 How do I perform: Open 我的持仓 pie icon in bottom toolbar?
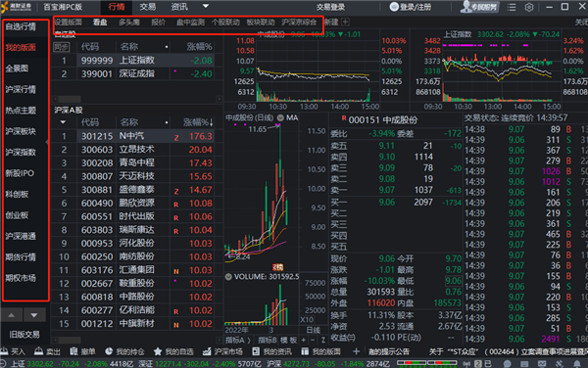pyautogui.click(x=109, y=351)
